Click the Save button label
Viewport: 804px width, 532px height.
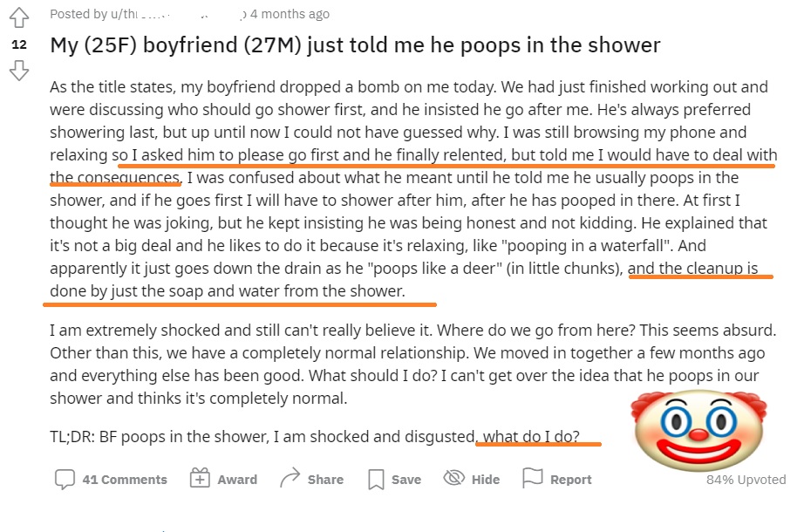tap(406, 480)
